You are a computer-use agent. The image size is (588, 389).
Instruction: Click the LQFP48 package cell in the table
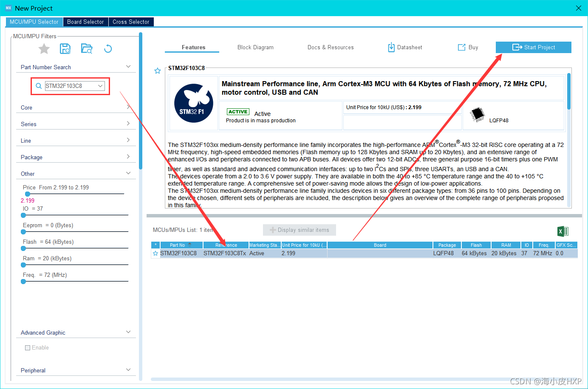[x=444, y=254]
